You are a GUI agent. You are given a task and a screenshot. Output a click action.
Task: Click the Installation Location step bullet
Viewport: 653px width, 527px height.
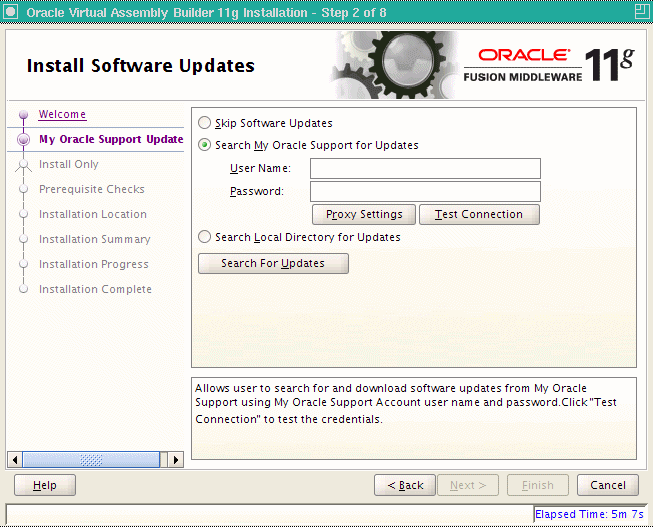click(24, 214)
